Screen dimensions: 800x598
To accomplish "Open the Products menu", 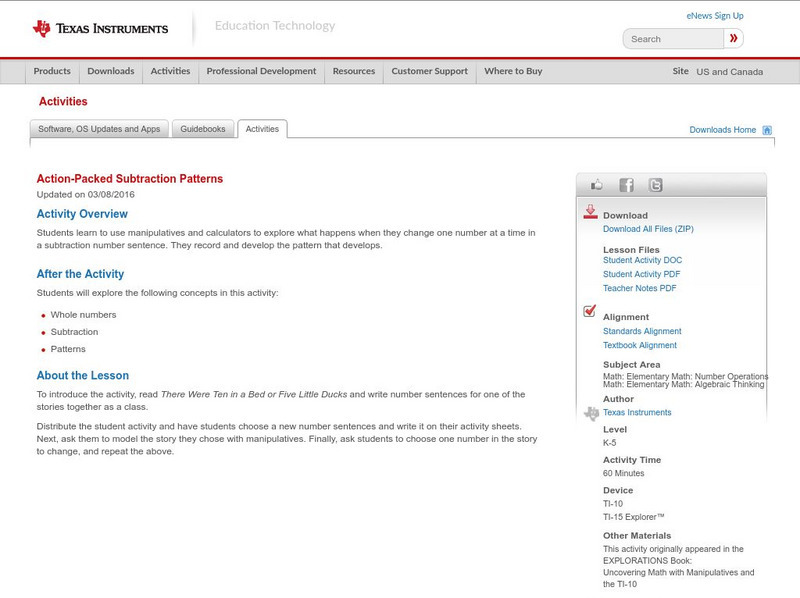I will (52, 71).
